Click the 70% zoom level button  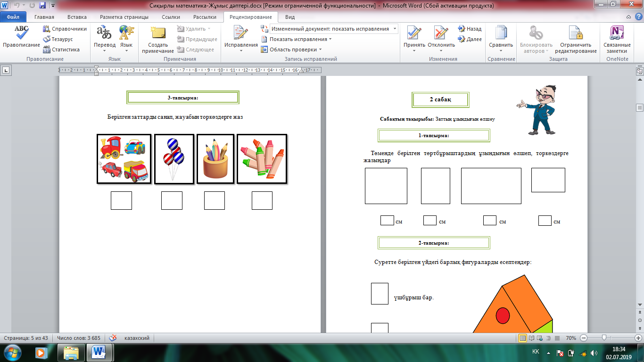coord(572,338)
